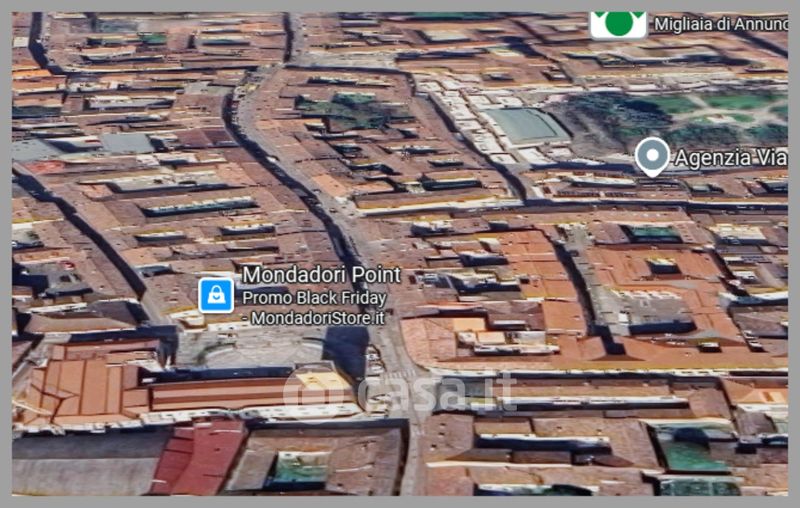Click the Migliaia di Annunci ad text
This screenshot has height=508, width=800.
click(x=720, y=23)
